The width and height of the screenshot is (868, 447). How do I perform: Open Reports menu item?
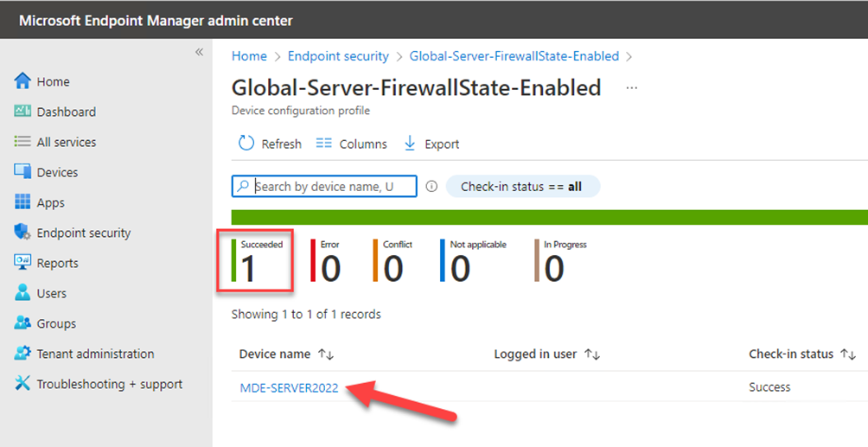click(x=57, y=263)
